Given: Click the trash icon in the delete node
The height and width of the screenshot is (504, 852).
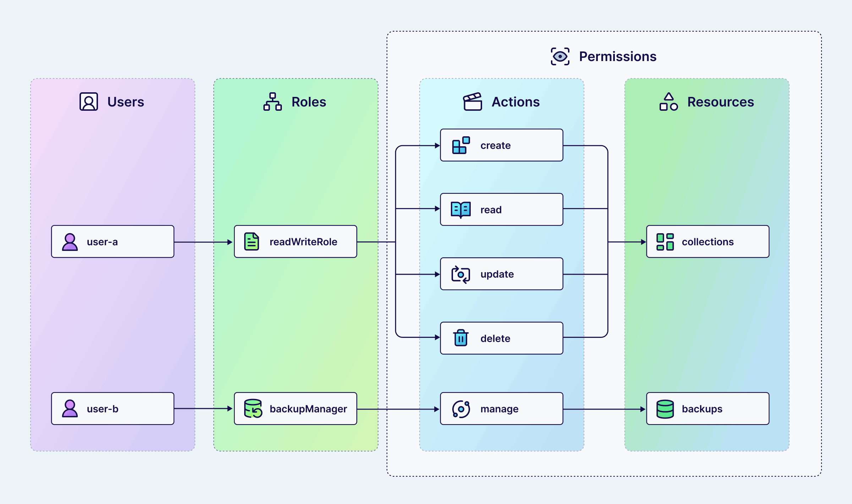Looking at the screenshot, I should [460, 338].
